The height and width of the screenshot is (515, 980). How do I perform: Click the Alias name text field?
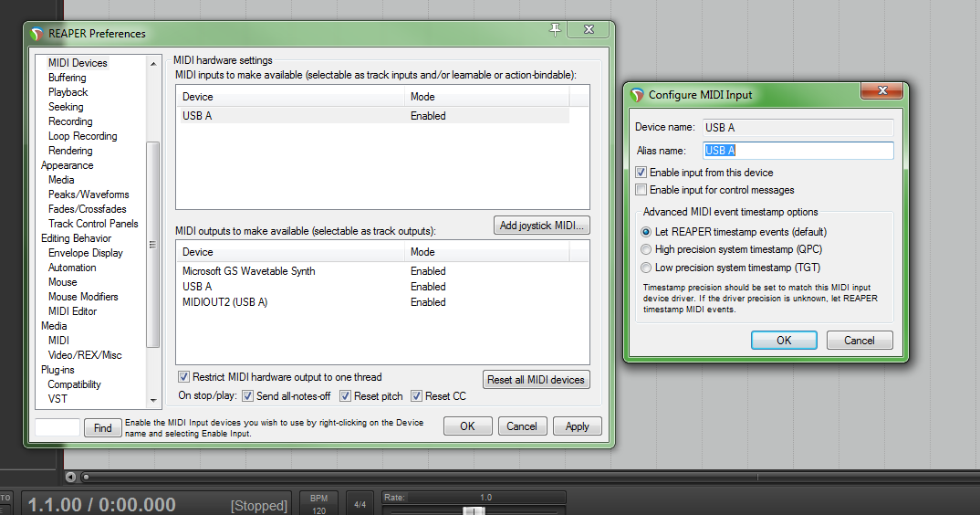[798, 151]
